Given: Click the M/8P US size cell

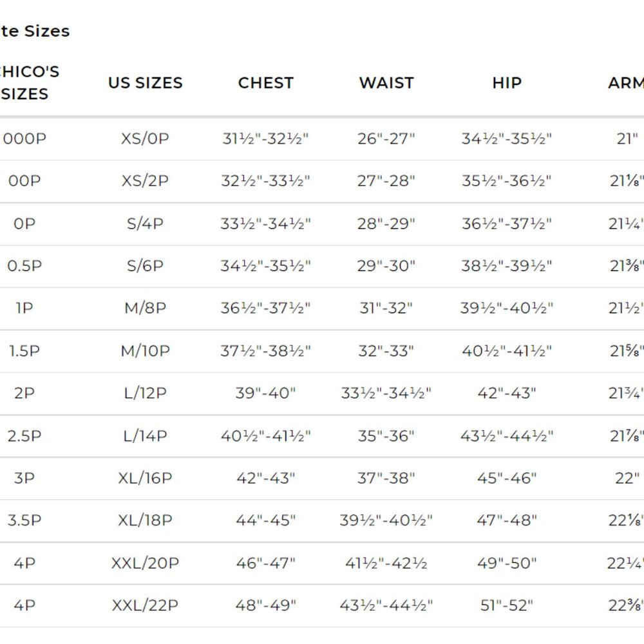Looking at the screenshot, I should (145, 308).
